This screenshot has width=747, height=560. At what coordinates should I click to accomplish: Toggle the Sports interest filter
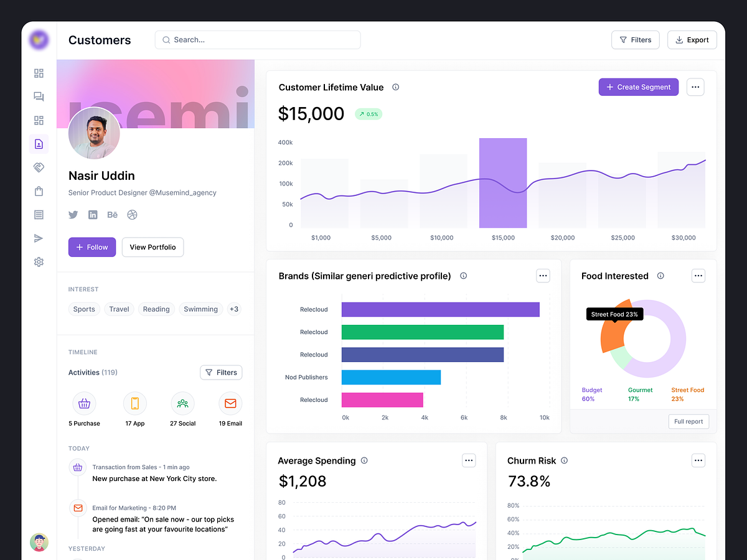pyautogui.click(x=84, y=309)
